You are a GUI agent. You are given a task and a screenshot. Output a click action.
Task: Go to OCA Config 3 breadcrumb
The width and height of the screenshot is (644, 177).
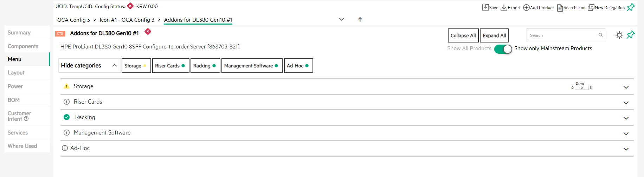(x=74, y=20)
